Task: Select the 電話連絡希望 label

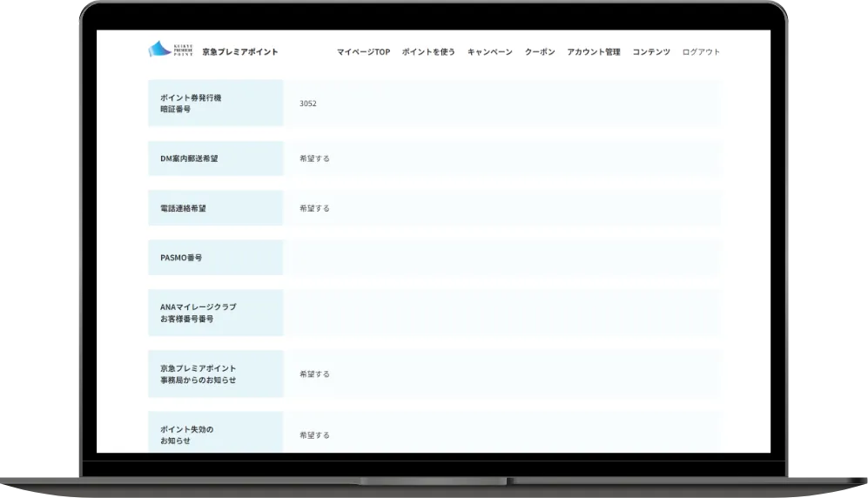Action: [x=183, y=208]
